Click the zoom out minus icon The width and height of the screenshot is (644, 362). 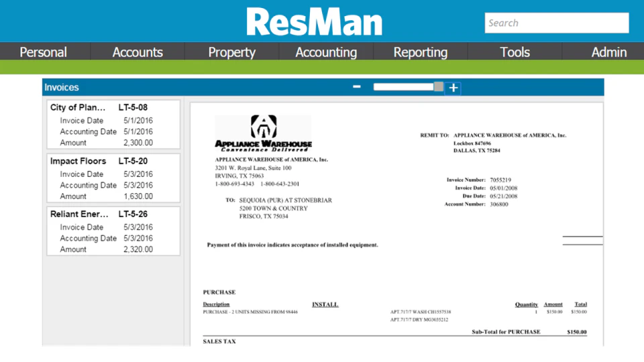(356, 86)
